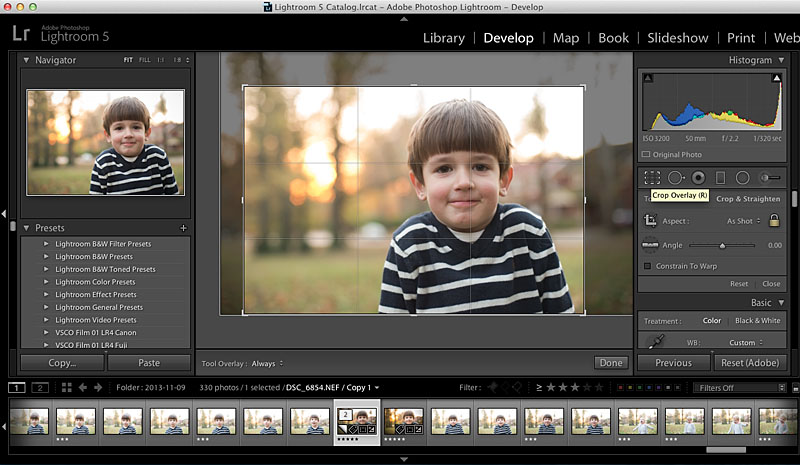Pick the white balance eyedropper tool

click(x=656, y=341)
